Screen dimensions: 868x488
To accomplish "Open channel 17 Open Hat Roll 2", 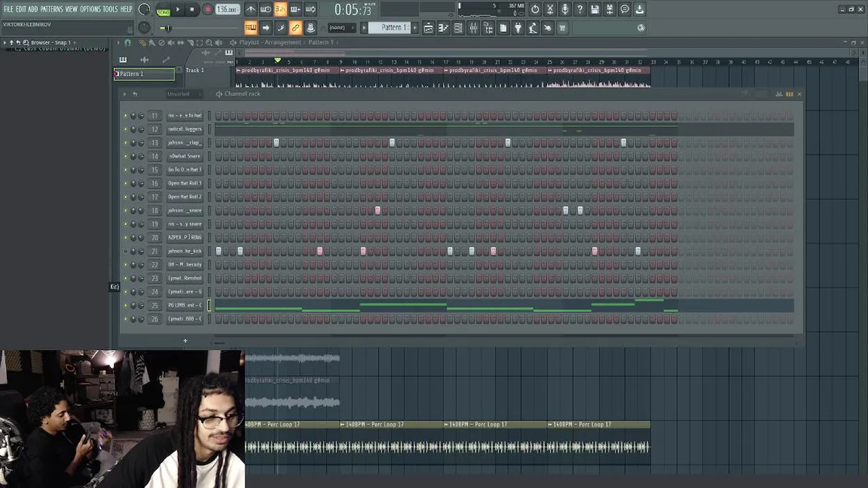I will coord(184,197).
